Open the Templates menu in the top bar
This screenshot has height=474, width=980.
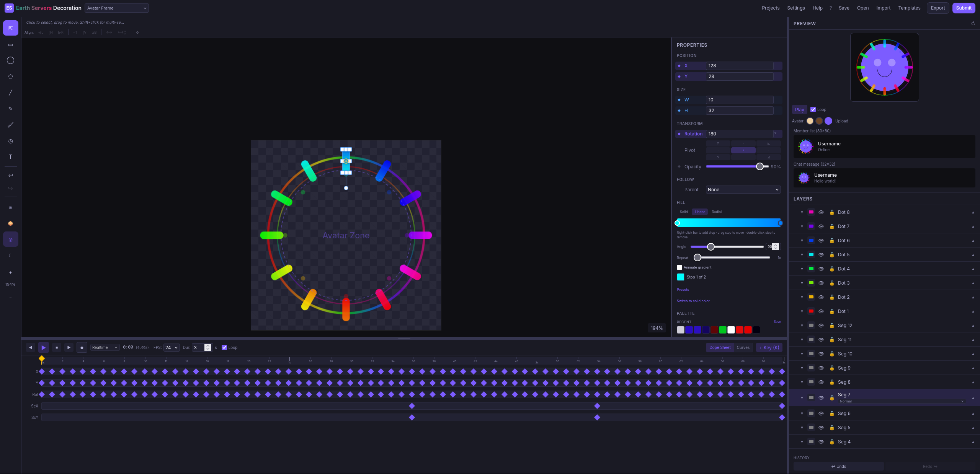click(909, 8)
